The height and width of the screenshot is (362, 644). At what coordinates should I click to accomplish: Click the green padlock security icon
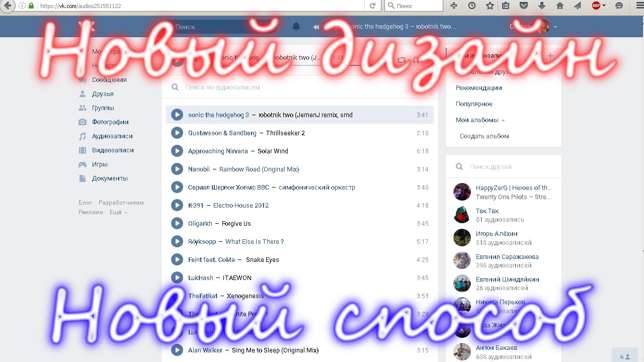point(31,6)
